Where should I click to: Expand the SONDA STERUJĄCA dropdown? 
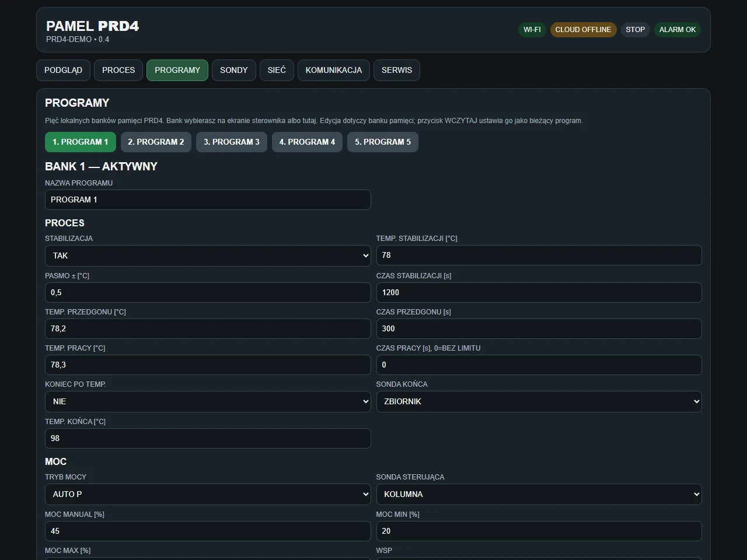tap(539, 494)
